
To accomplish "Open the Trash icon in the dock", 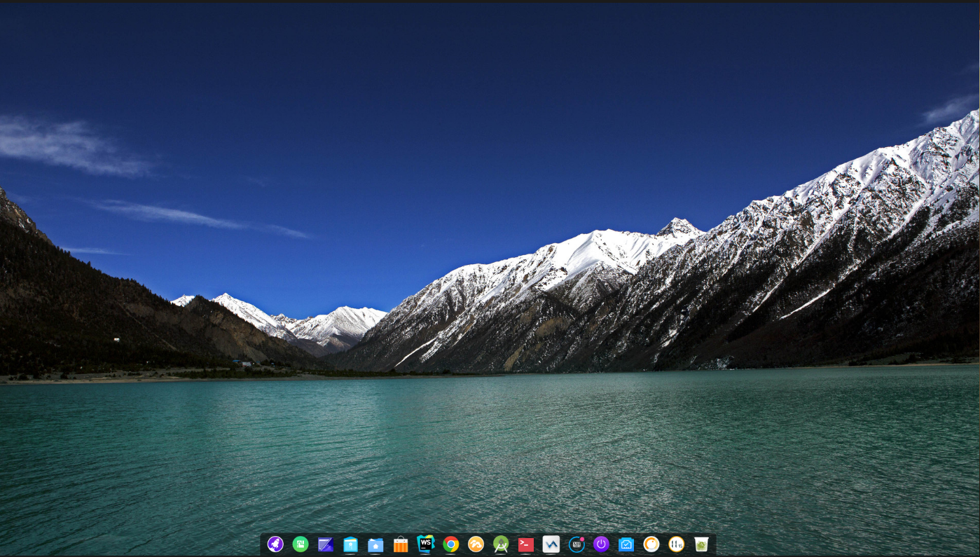I will pyautogui.click(x=701, y=544).
